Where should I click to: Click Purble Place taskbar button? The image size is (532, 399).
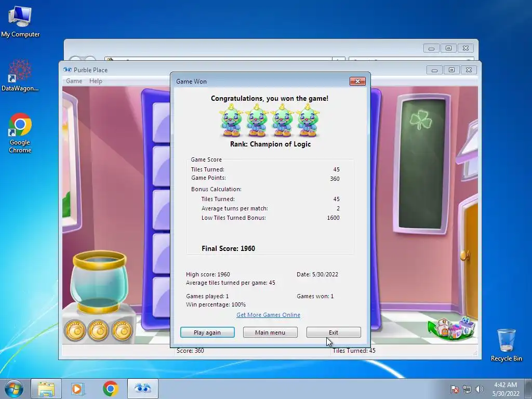(143, 389)
